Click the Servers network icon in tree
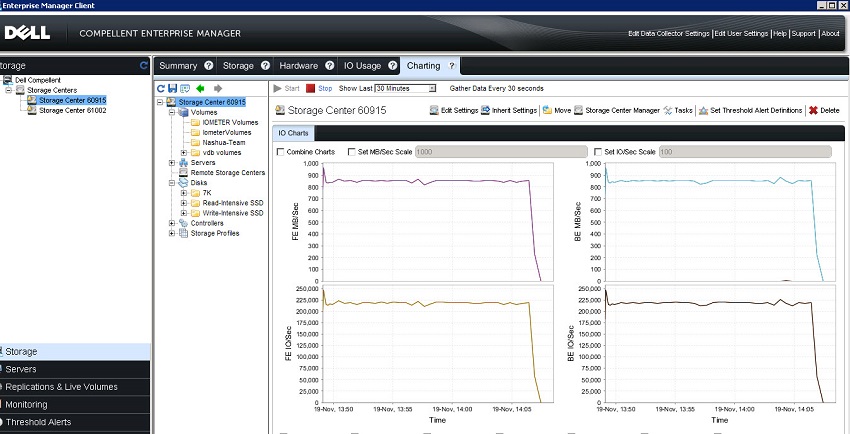This screenshot has width=850, height=434. (183, 163)
